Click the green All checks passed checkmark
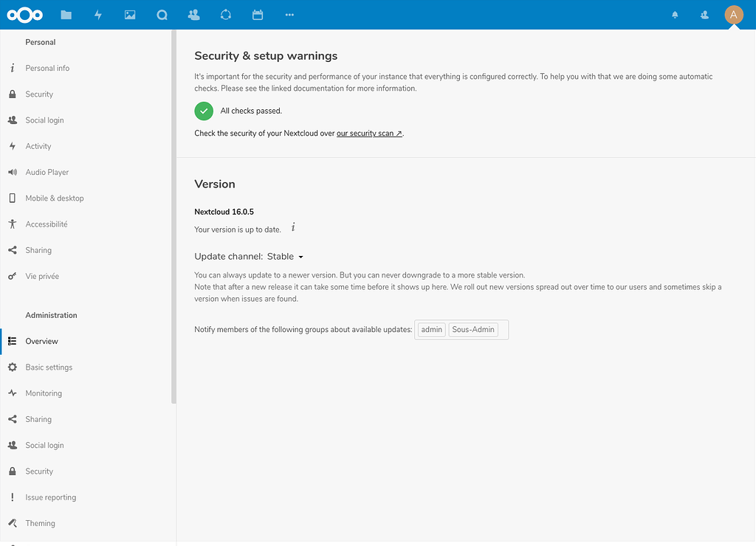Screen dimensions: 756x546 204,111
